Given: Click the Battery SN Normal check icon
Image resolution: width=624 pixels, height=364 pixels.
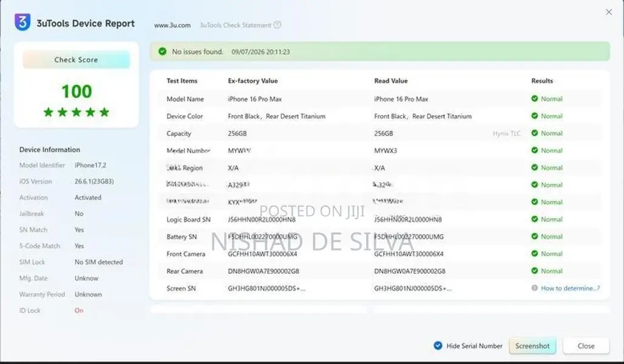Looking at the screenshot, I should [x=534, y=237].
